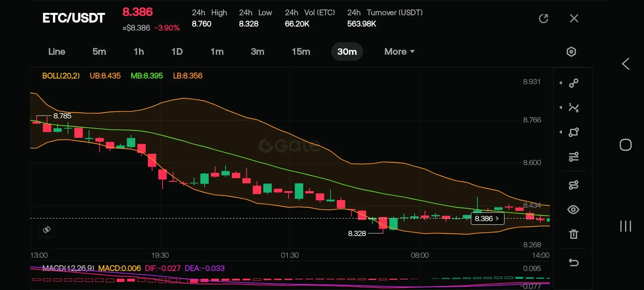Viewport: 644px width, 290px height.
Task: Tap the 8.268 price axis label
Action: click(532, 245)
